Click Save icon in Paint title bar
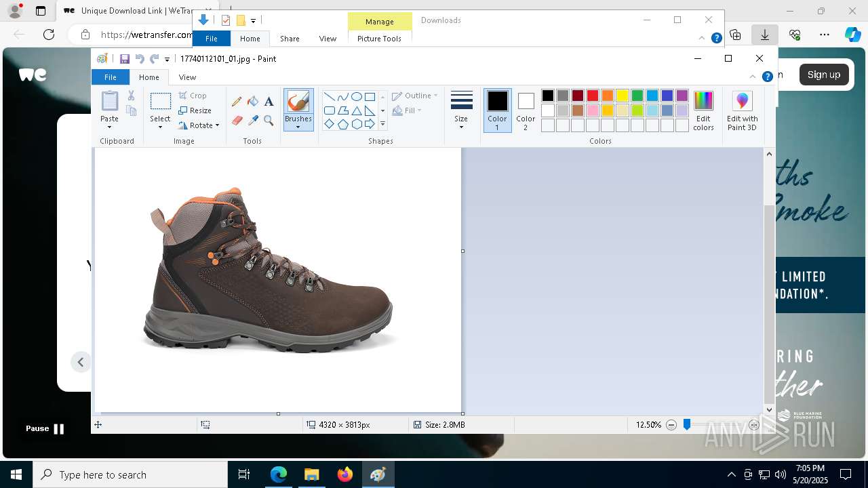 pyautogui.click(x=125, y=59)
